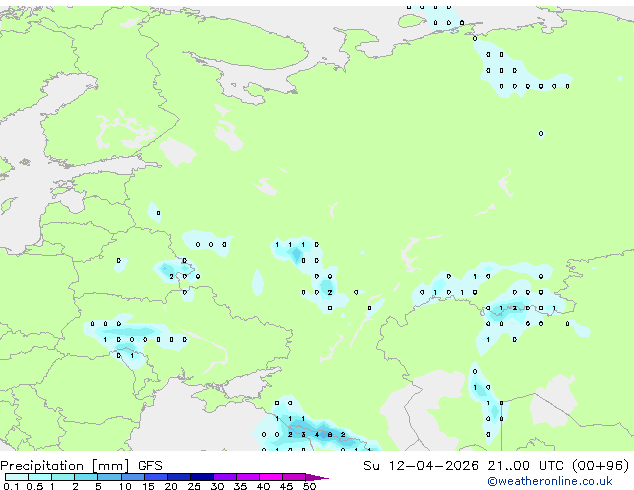Select the '(00+96)' forecast offset text
634x490 pixels.
600,466
